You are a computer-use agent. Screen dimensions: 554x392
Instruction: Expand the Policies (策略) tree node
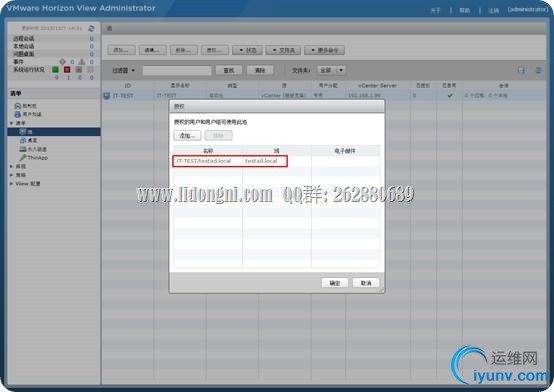pyautogui.click(x=12, y=175)
